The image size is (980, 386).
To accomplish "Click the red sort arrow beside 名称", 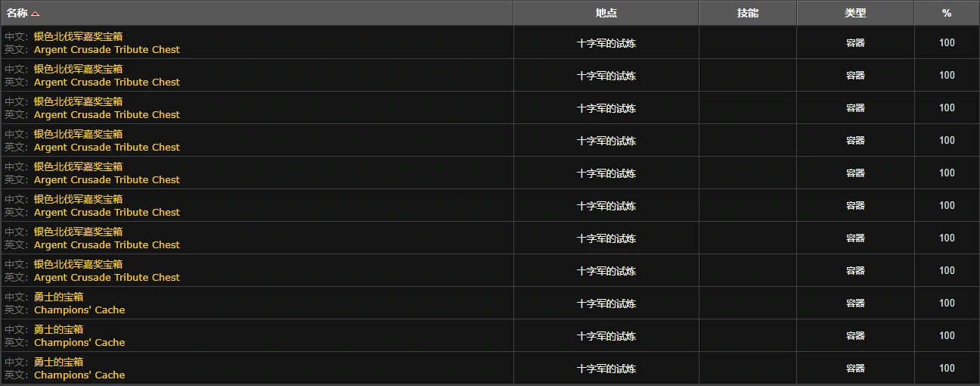I will coord(36,14).
